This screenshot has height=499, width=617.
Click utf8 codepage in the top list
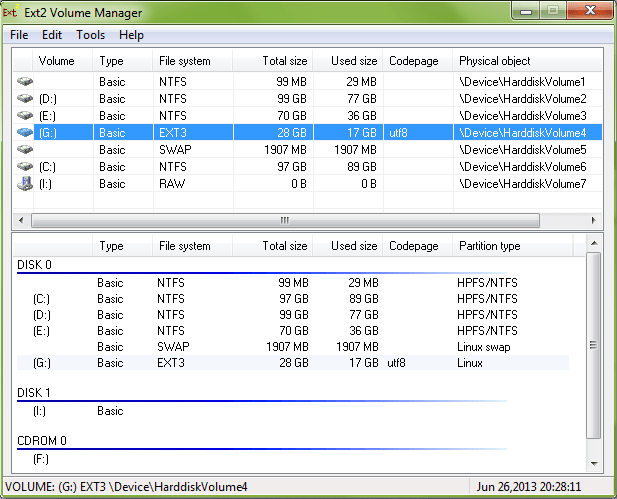click(398, 133)
